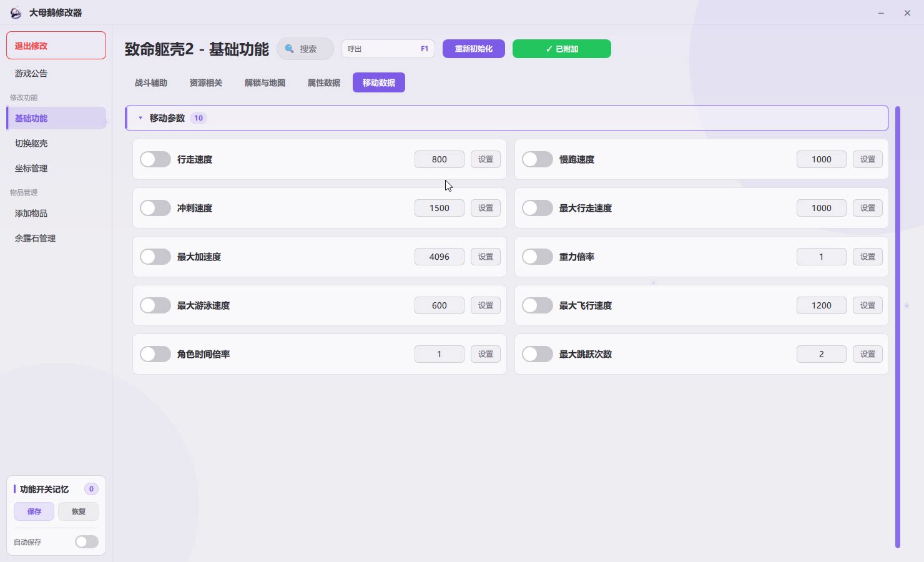
Task: Click the 呼出 hotkey field
Action: coord(388,49)
